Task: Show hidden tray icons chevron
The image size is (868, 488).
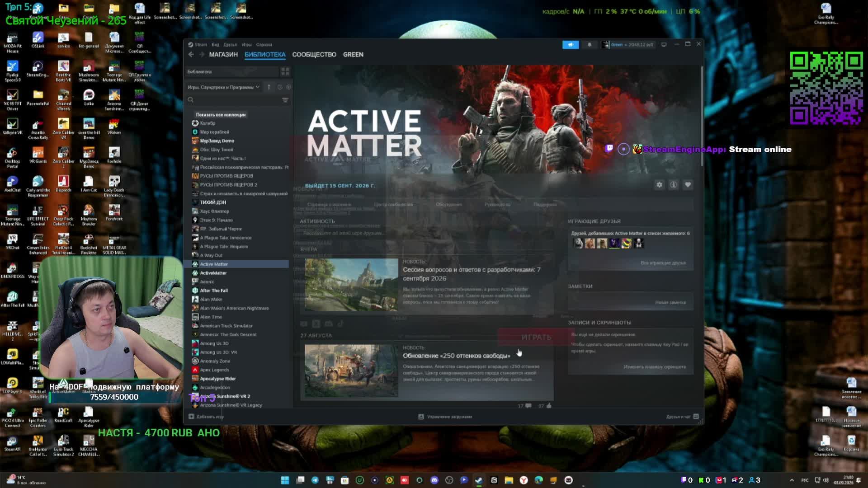Action: click(x=792, y=480)
